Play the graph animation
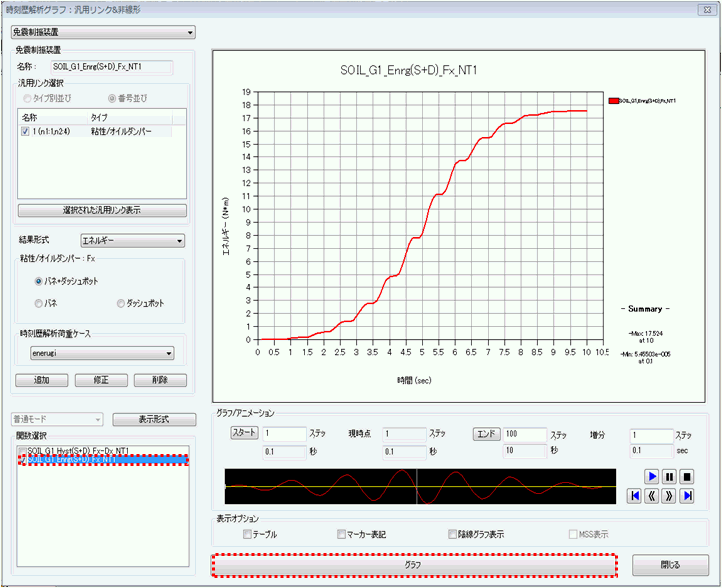Image resolution: width=722 pixels, height=588 pixels. (652, 476)
